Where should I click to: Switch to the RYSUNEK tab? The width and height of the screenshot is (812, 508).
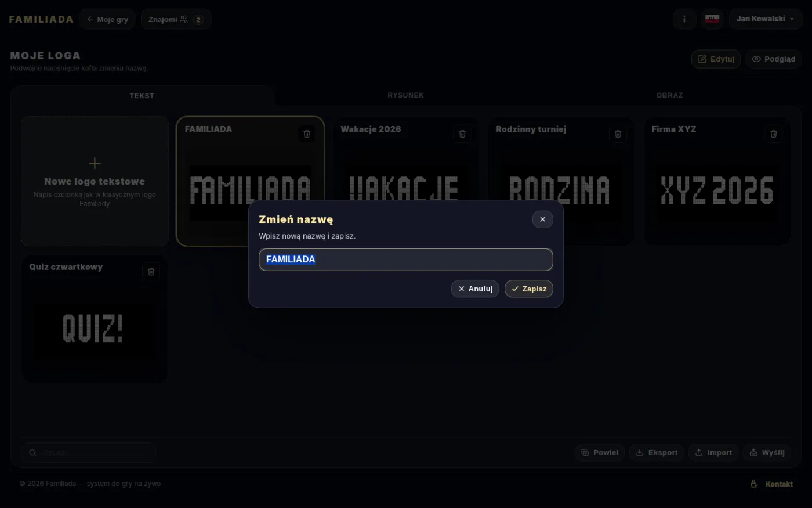tap(406, 95)
